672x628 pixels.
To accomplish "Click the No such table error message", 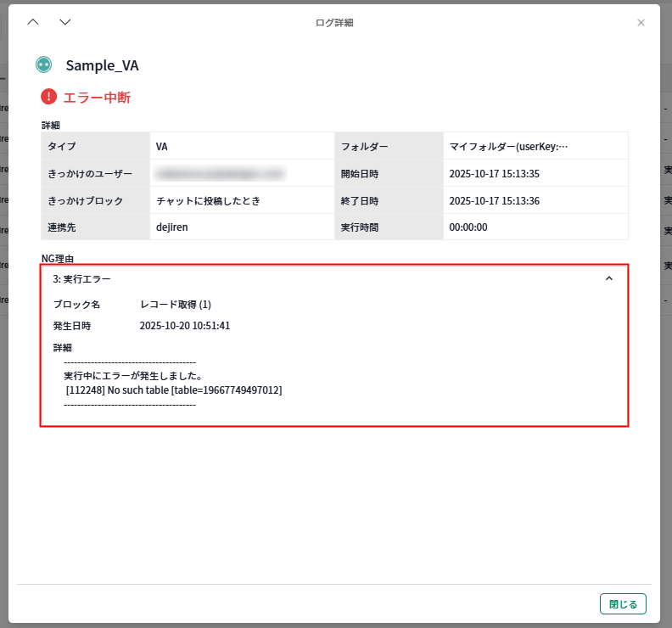I will tap(174, 390).
